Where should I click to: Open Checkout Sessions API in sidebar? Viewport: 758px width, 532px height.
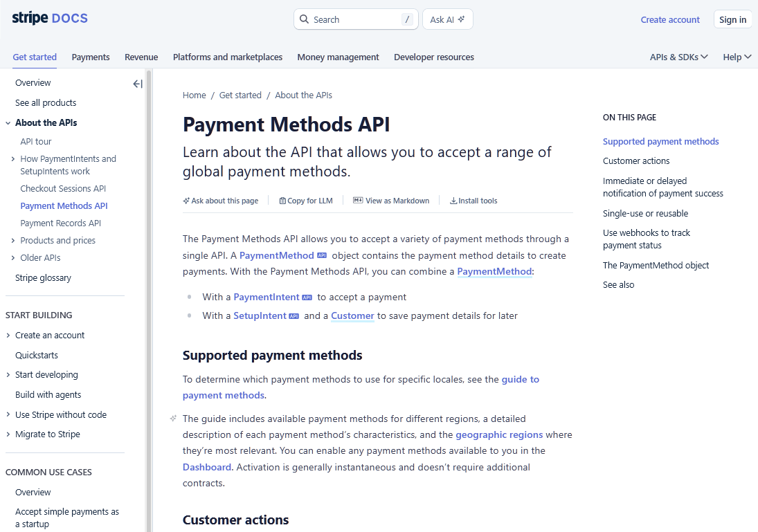tap(63, 189)
